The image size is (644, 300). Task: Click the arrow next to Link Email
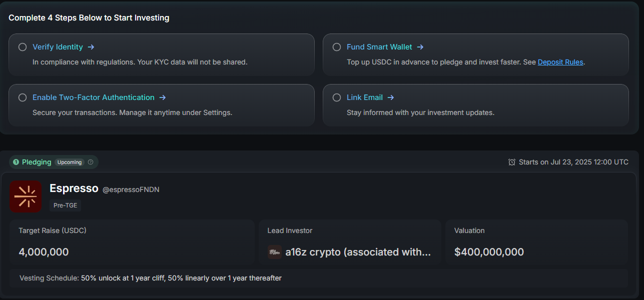click(391, 97)
